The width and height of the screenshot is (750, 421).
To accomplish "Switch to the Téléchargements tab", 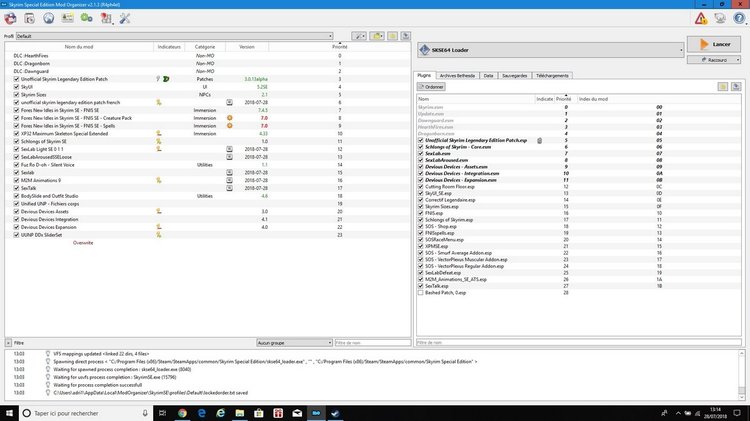I will (552, 76).
